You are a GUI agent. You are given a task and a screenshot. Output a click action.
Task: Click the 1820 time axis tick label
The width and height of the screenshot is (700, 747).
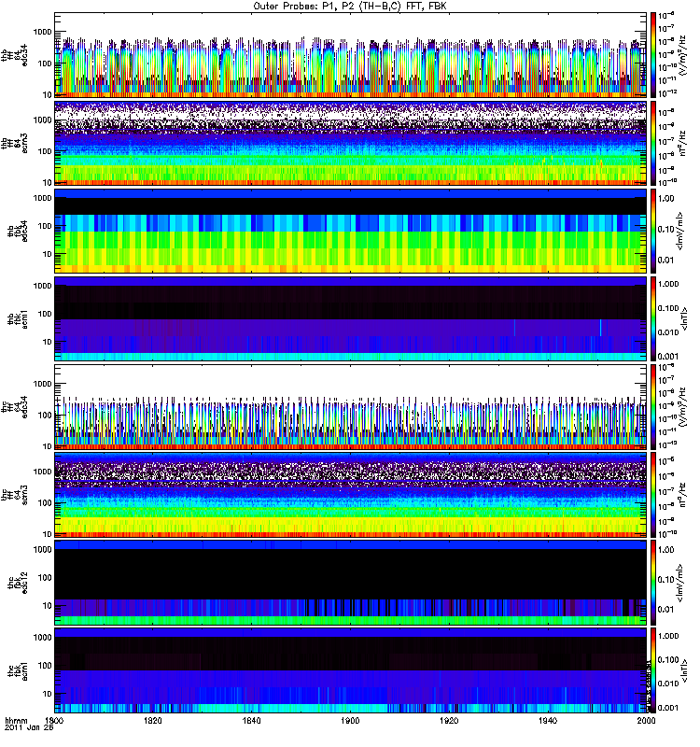pos(153,720)
